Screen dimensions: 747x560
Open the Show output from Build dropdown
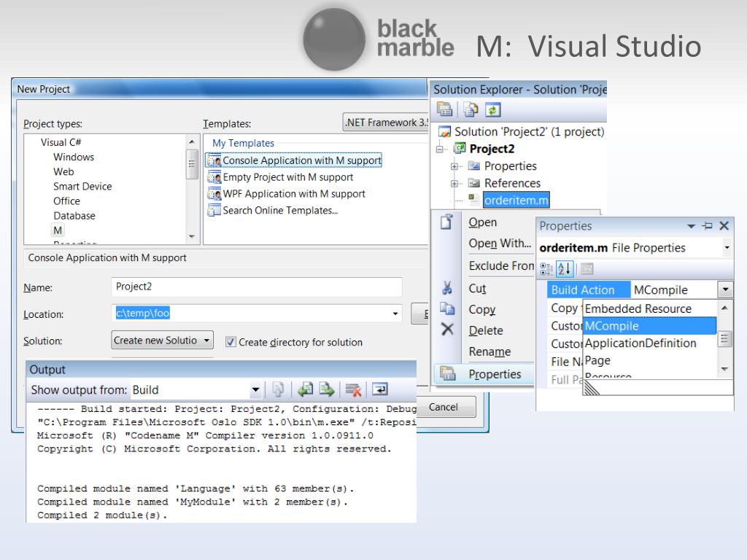click(255, 390)
